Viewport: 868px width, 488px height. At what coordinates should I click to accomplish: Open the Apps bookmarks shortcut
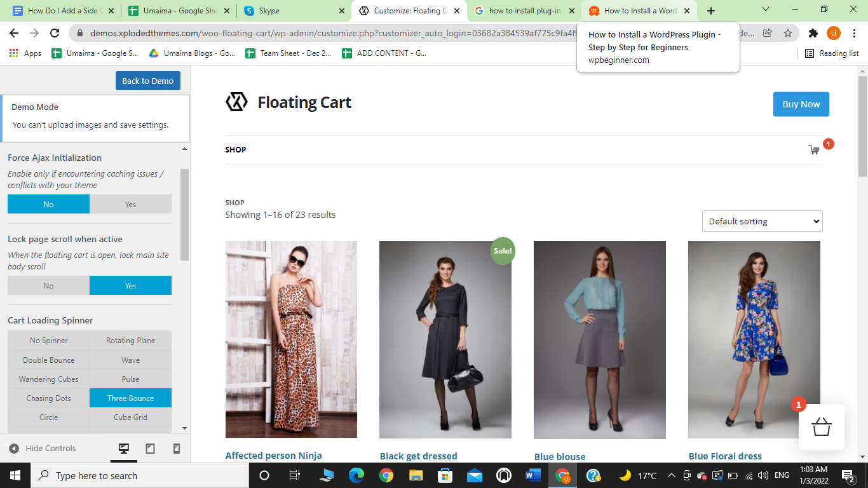(25, 53)
